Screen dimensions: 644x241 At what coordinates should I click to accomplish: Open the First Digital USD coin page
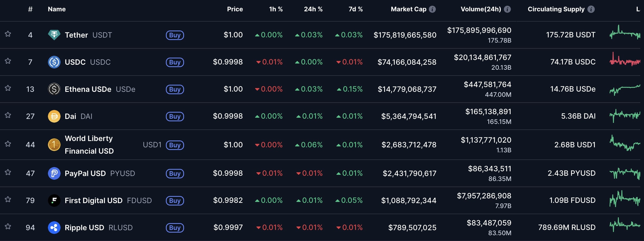(x=93, y=200)
